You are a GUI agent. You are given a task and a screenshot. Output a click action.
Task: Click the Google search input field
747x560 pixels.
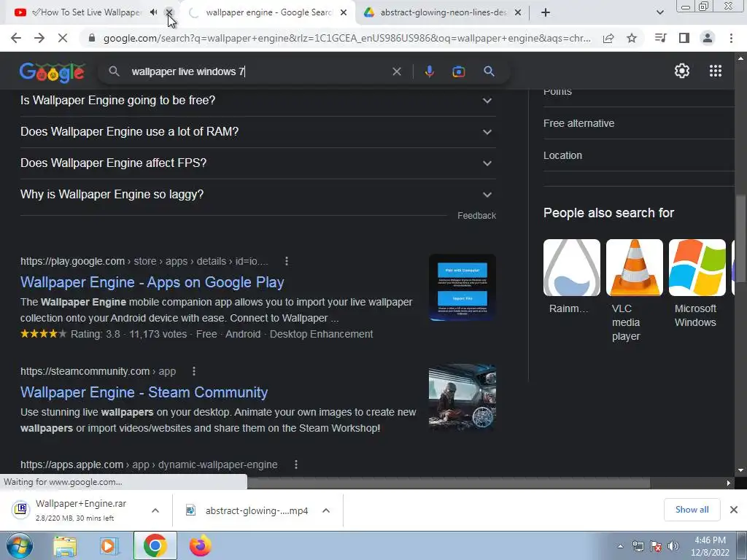point(258,71)
